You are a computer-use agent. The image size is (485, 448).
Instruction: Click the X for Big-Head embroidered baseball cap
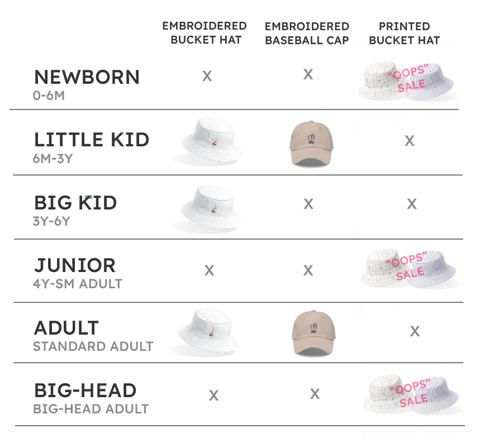tap(315, 394)
